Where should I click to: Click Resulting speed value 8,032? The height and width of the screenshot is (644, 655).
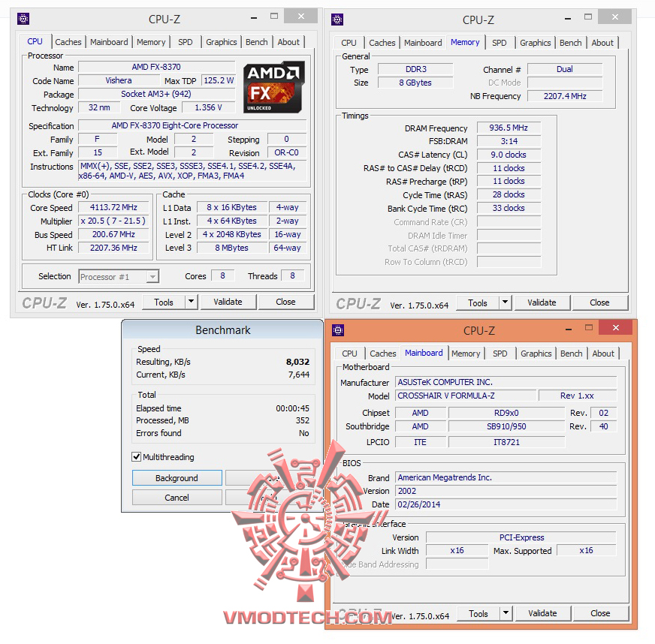(x=298, y=362)
